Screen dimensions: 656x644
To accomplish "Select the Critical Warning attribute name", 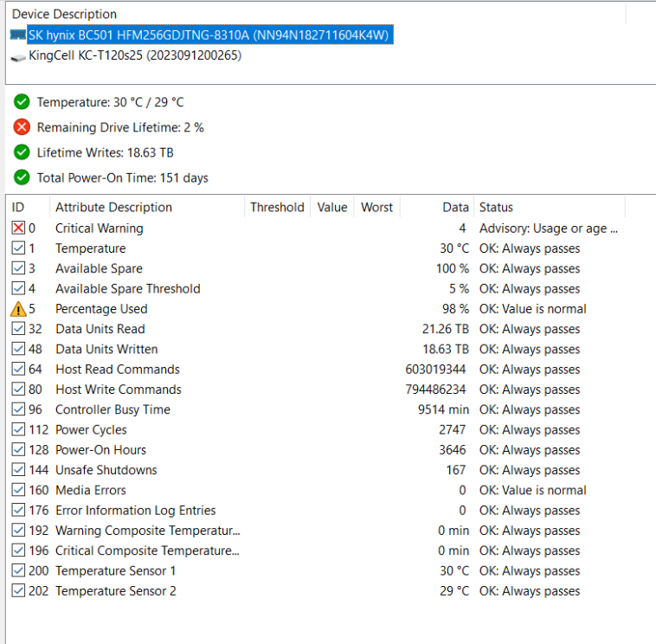I will coord(100,228).
